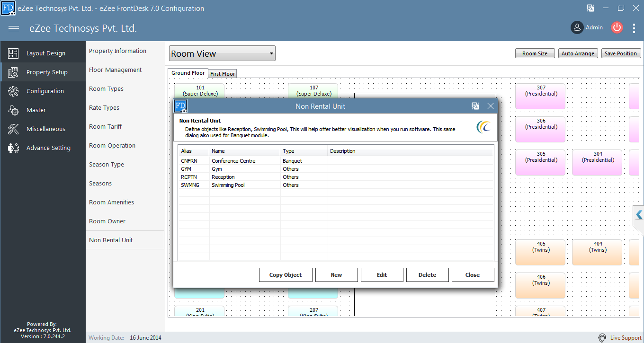Close the Non Rental Unit dialog via X

[x=491, y=106]
